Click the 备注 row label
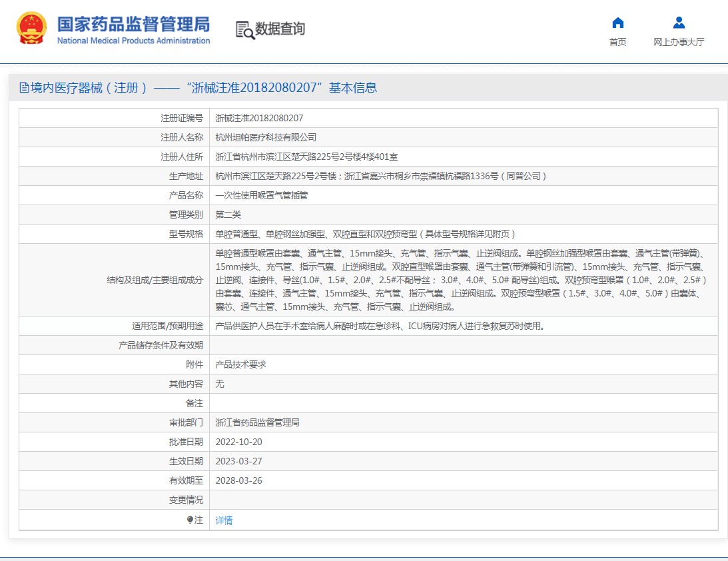This screenshot has height=561, width=728. click(x=194, y=403)
